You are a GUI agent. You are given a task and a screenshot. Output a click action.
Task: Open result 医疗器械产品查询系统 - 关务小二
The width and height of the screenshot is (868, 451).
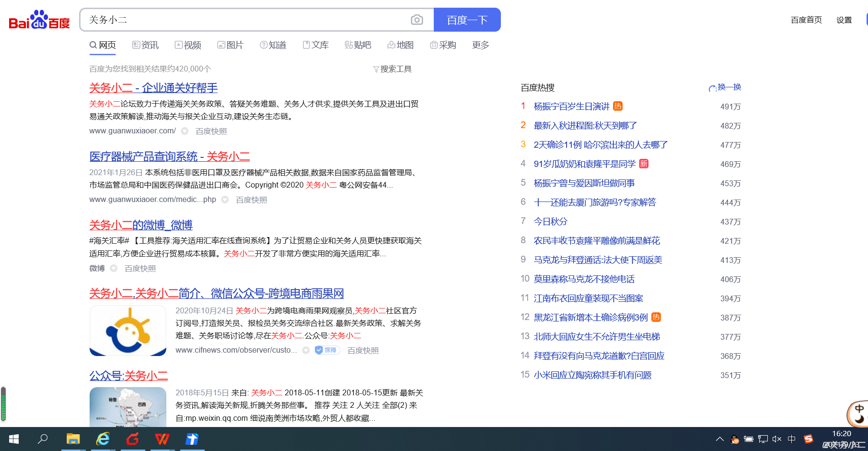point(170,156)
